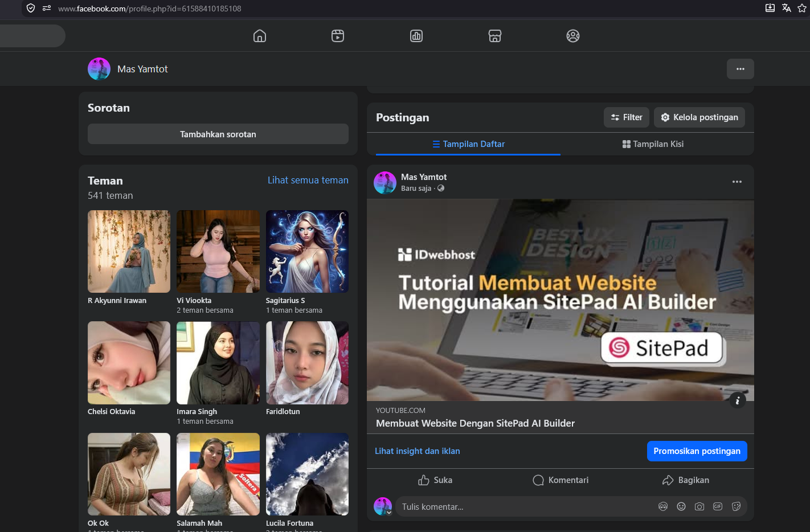Click Tambahkan sorotan button
Image resolution: width=810 pixels, height=532 pixels.
tap(218, 134)
